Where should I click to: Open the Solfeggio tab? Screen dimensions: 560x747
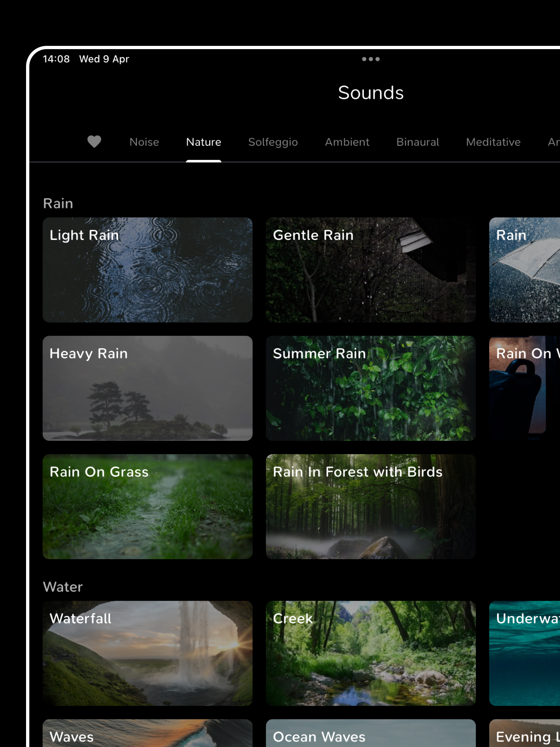coord(273,142)
